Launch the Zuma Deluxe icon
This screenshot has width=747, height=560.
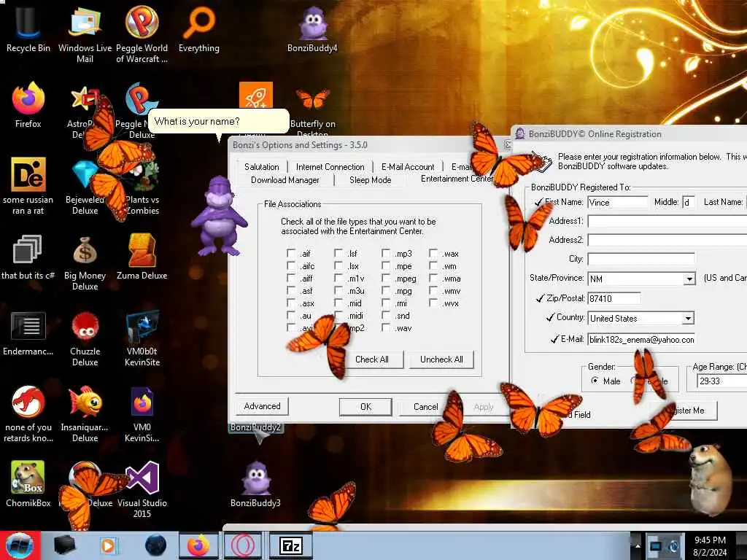coord(142,256)
